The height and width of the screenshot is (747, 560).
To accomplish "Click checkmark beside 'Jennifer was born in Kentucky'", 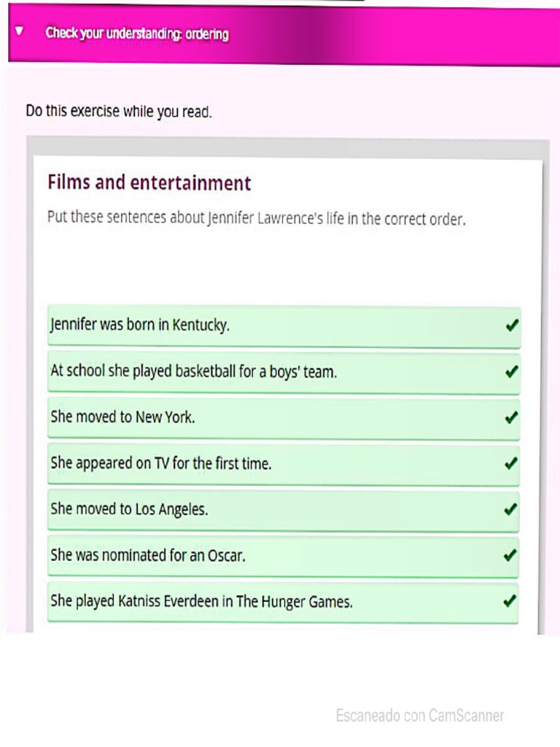I will click(x=512, y=325).
